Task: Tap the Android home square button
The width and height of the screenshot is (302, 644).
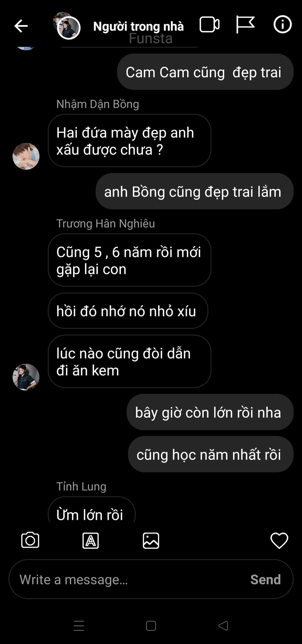Action: pyautogui.click(x=151, y=626)
